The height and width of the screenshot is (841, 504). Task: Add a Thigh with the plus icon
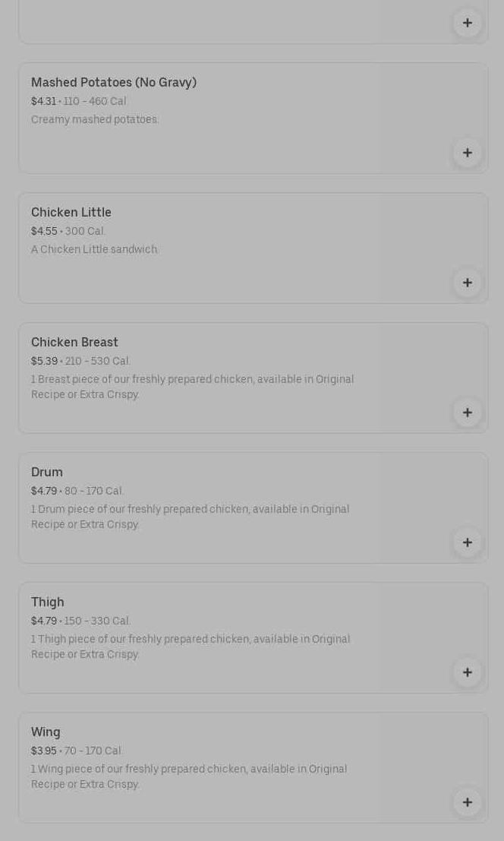(x=467, y=672)
